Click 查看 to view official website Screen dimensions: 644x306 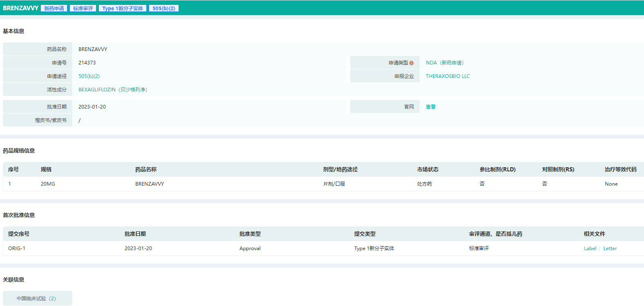click(x=431, y=107)
